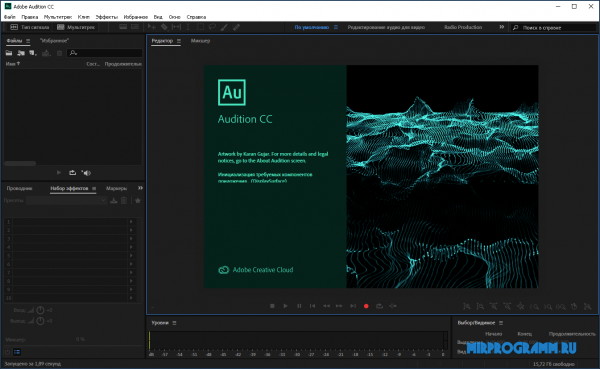Open the Мультитрек menu
This screenshot has width=600, height=369.
[58, 17]
